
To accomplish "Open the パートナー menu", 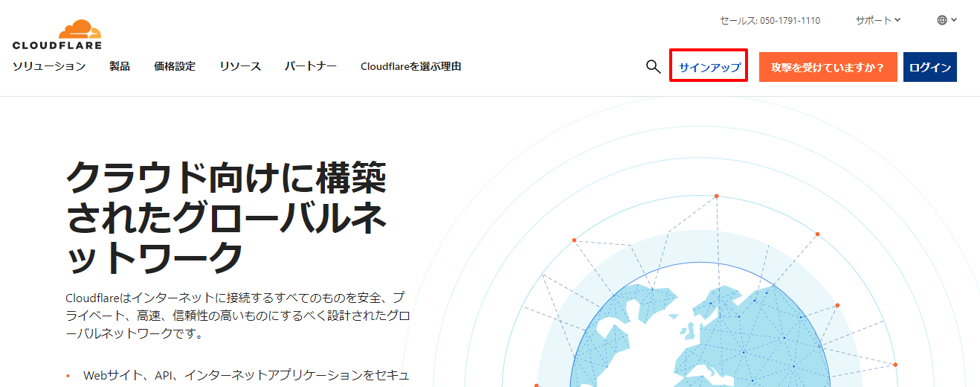I will point(311,66).
